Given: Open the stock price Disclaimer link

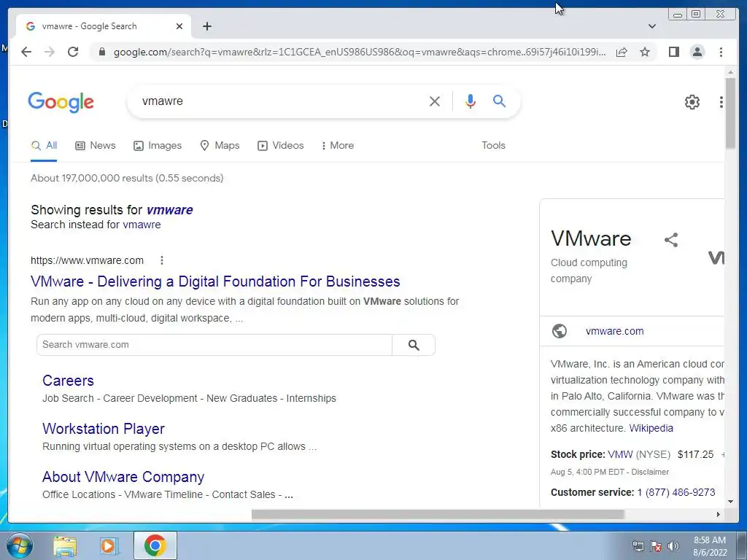Looking at the screenshot, I should [650, 472].
